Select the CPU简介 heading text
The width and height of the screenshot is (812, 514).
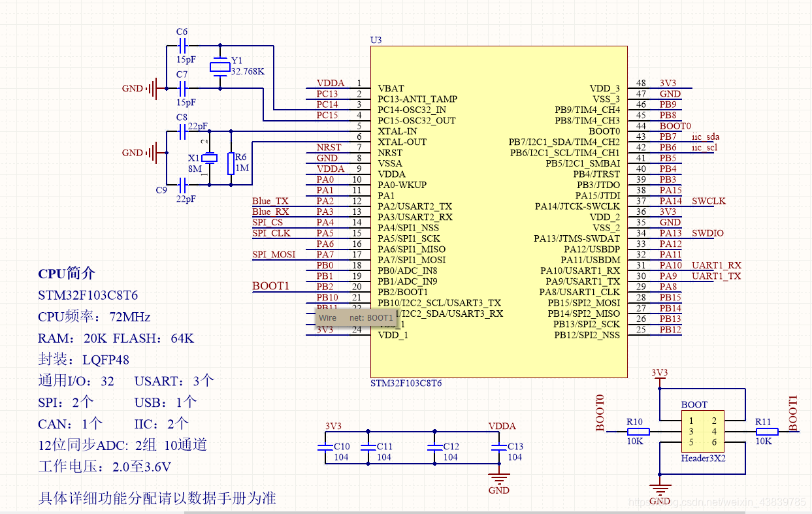(x=66, y=274)
